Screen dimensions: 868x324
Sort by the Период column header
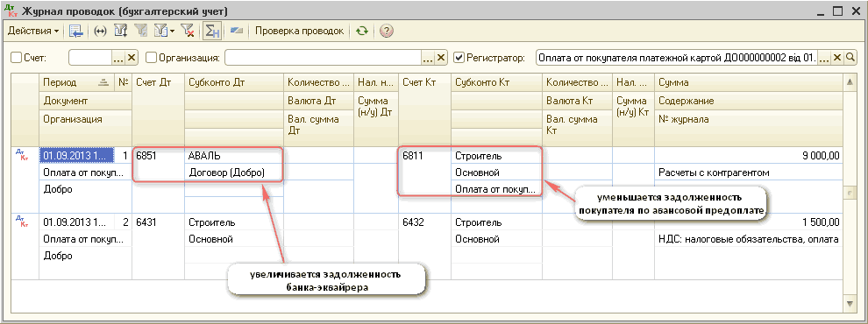coord(77,82)
